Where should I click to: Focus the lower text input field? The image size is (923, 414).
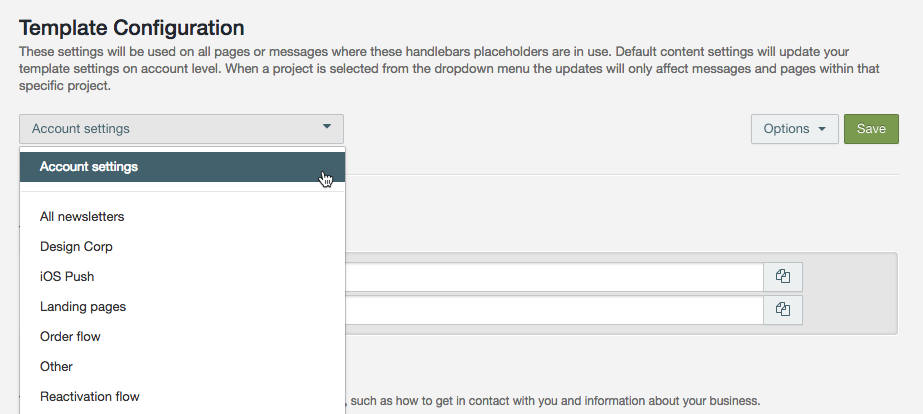click(554, 310)
